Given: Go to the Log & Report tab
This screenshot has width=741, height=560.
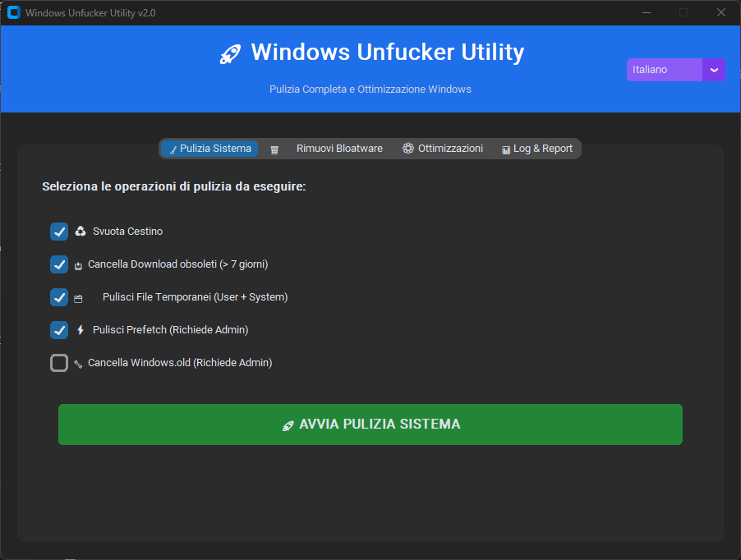Looking at the screenshot, I should coord(537,149).
